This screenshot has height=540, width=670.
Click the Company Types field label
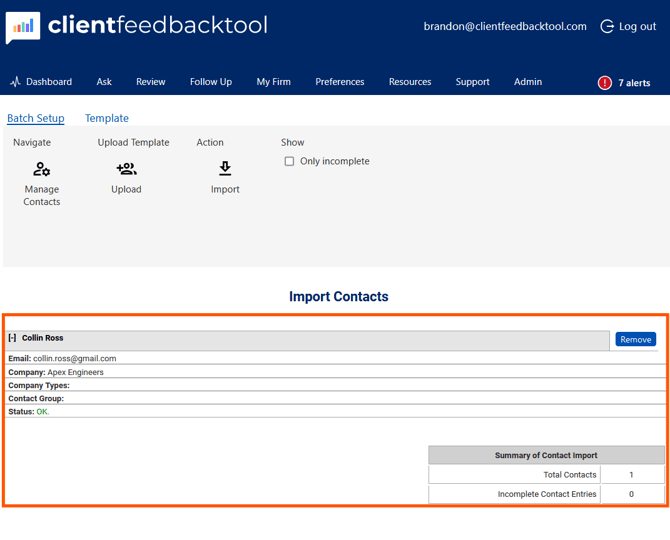[39, 385]
